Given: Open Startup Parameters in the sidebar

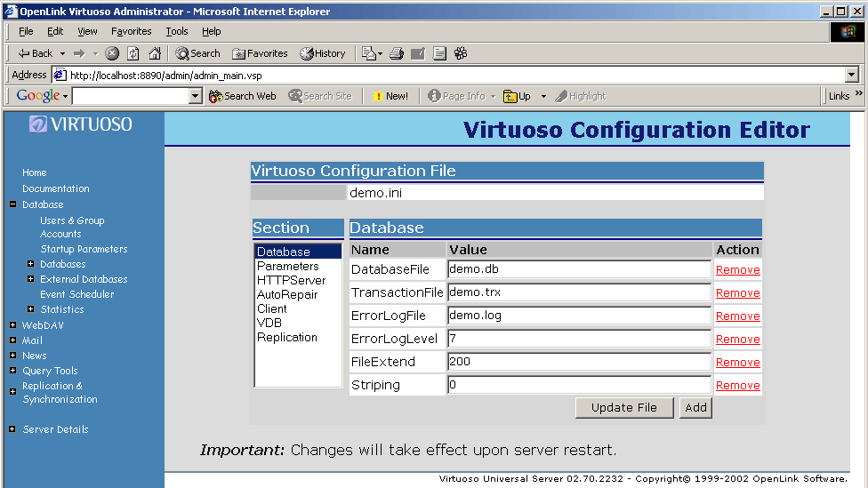Looking at the screenshot, I should pyautogui.click(x=84, y=249).
